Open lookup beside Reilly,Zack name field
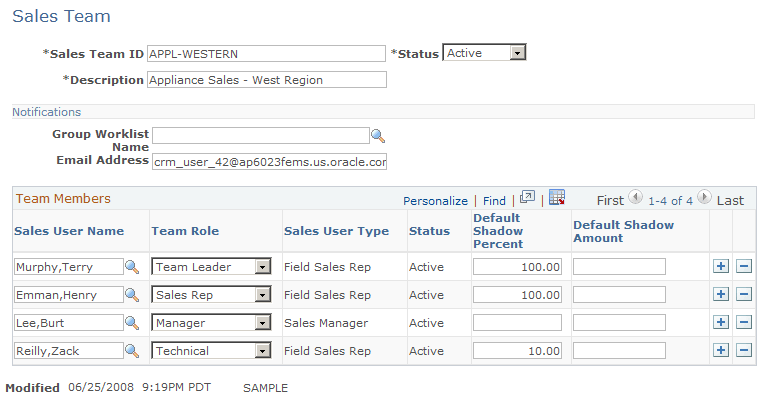The width and height of the screenshot is (770, 396). pos(132,351)
